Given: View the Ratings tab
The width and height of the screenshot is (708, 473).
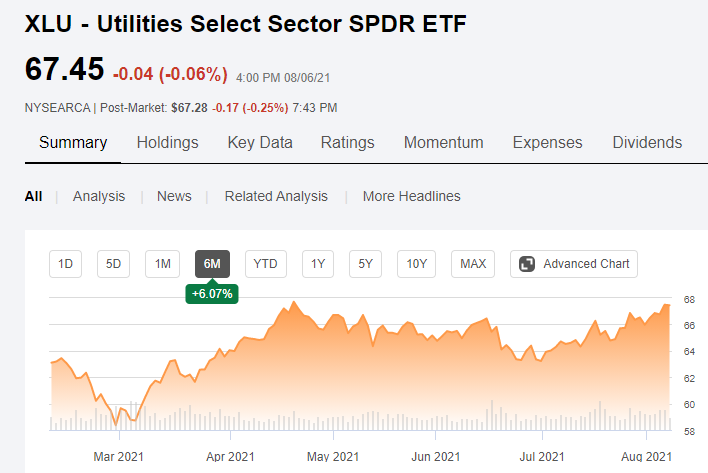Looking at the screenshot, I should pos(347,143).
